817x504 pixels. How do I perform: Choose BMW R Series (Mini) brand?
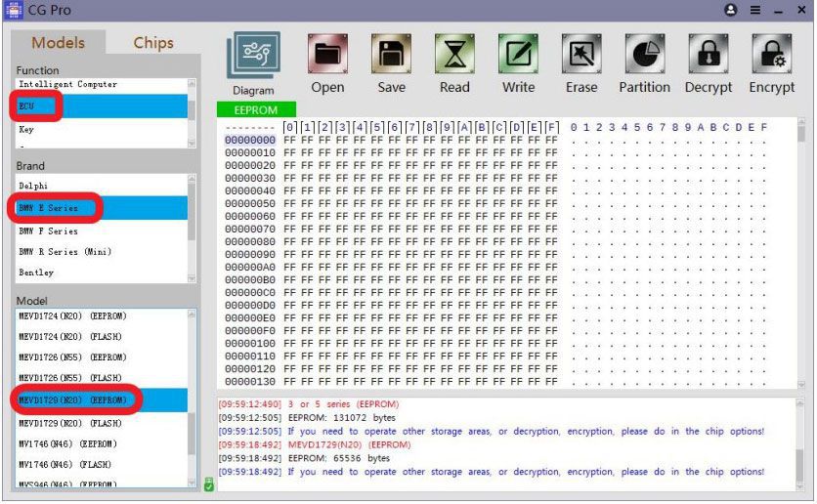tap(101, 251)
